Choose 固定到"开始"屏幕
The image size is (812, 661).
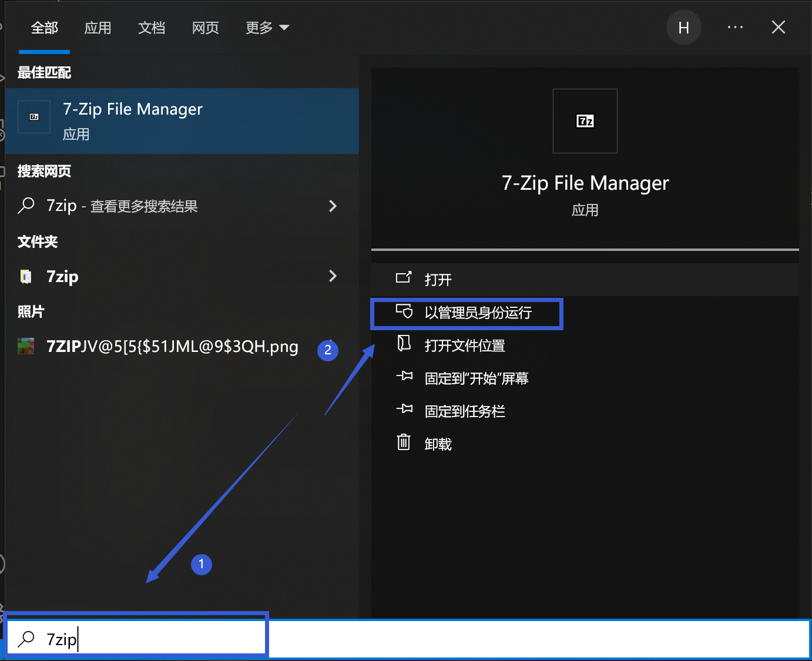585,378
